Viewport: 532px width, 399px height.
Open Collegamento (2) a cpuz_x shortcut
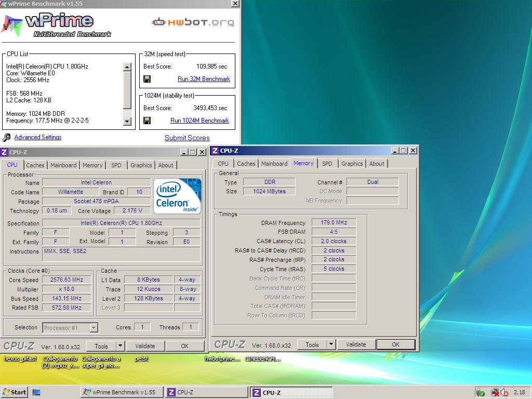point(60,362)
